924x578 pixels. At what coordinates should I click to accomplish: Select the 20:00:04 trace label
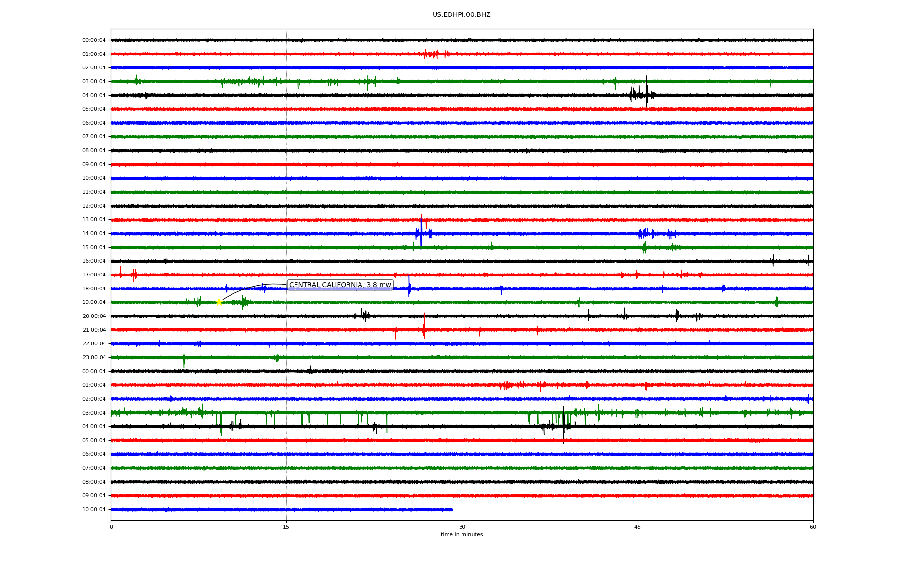(94, 316)
